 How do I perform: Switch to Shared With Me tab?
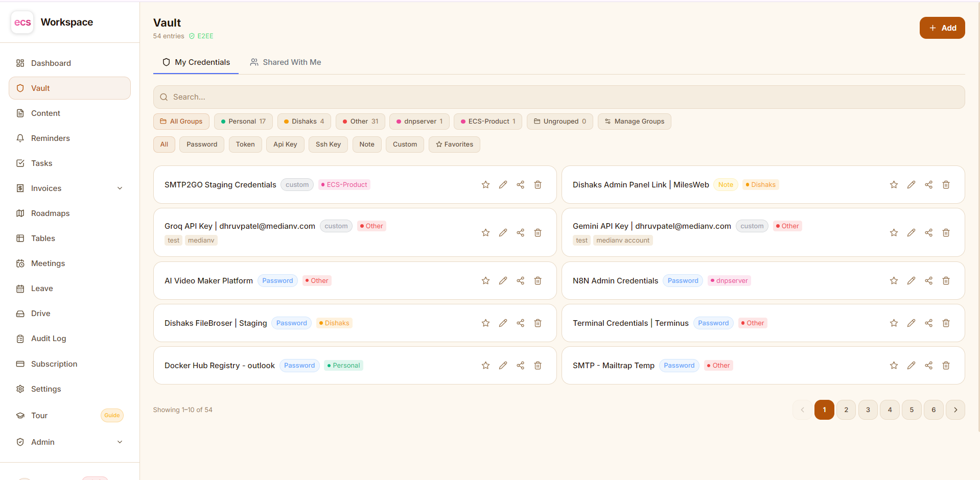pos(286,62)
